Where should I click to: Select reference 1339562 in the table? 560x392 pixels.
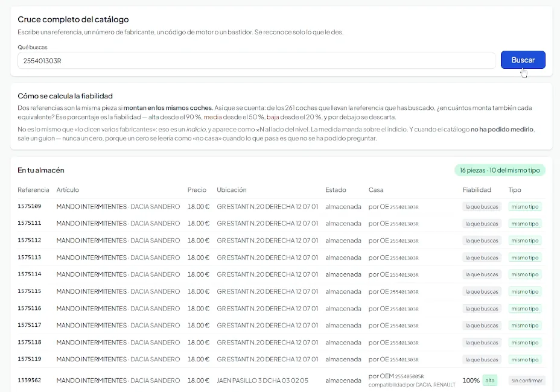coord(30,380)
